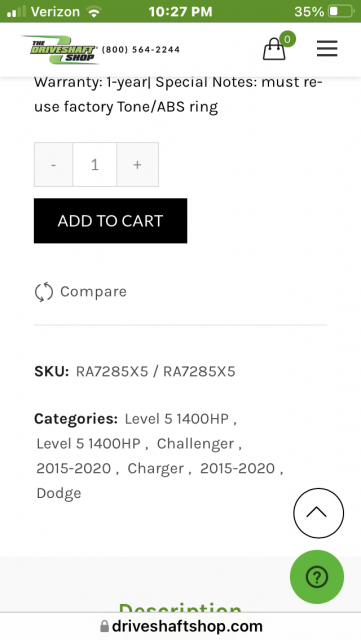Open the green help question button

click(x=317, y=577)
